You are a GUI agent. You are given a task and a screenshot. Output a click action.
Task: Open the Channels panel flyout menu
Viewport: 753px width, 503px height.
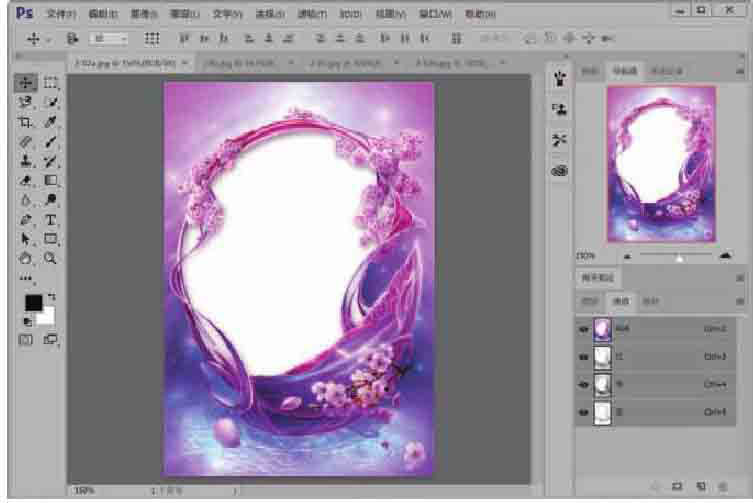pyautogui.click(x=739, y=301)
